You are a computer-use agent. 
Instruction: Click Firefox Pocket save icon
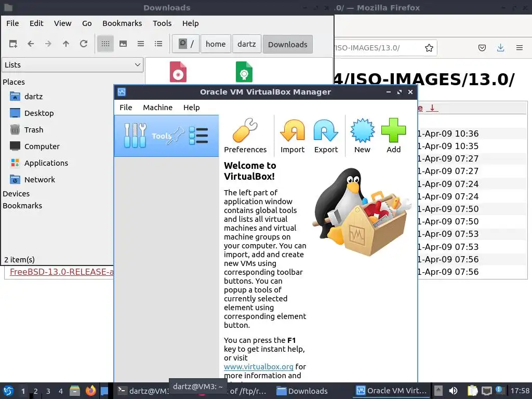pyautogui.click(x=482, y=48)
